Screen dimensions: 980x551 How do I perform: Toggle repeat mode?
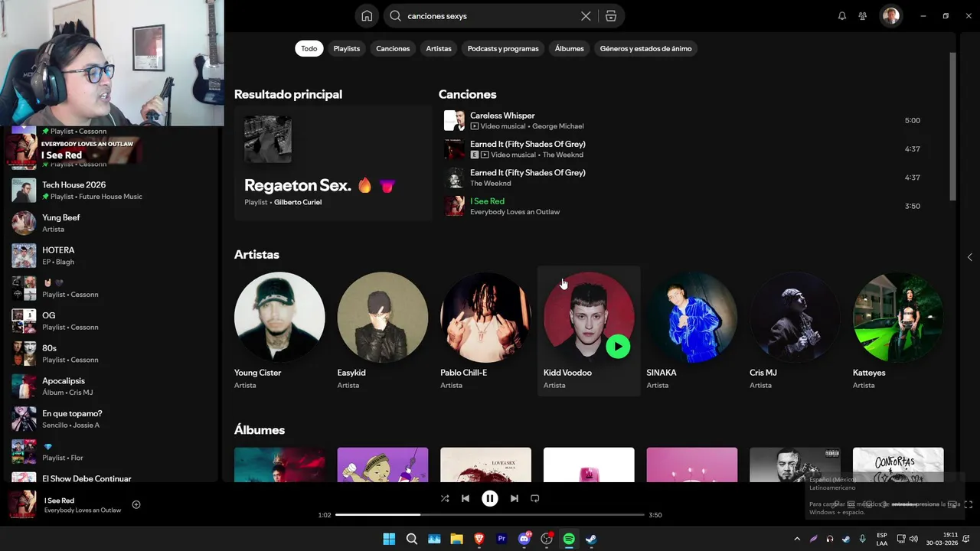coord(535,498)
